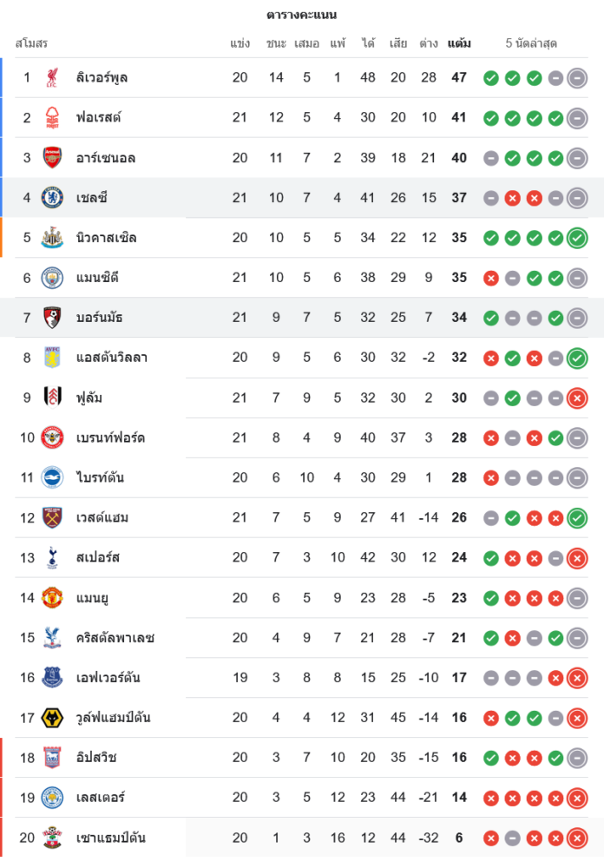Open the แมนยู team link

pyautogui.click(x=92, y=598)
